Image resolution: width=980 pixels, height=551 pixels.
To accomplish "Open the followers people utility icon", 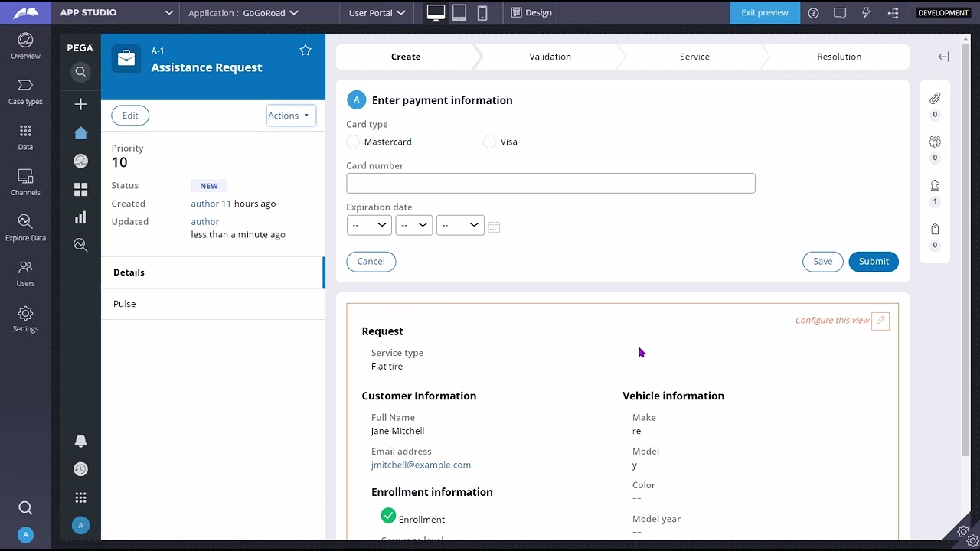I will (x=935, y=142).
